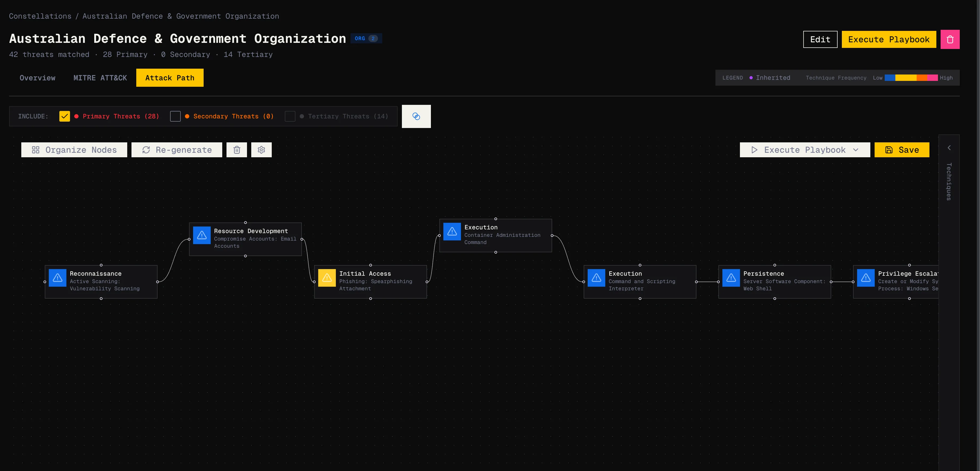
Task: Open the Constellations breadcrumb link
Action: 40,16
